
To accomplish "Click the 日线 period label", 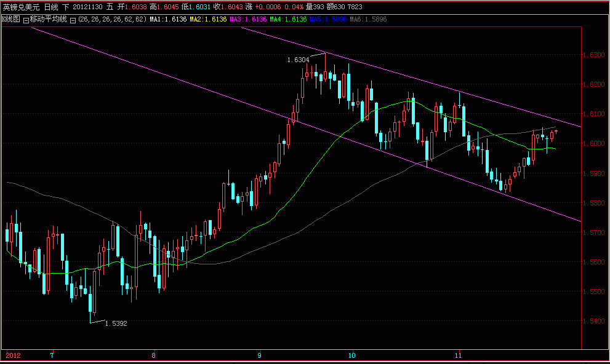I will click(51, 7).
